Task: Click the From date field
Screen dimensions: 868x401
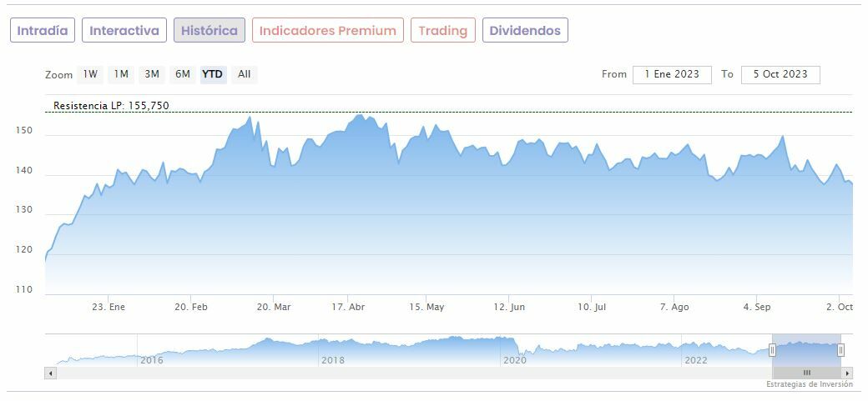Action: 672,74
